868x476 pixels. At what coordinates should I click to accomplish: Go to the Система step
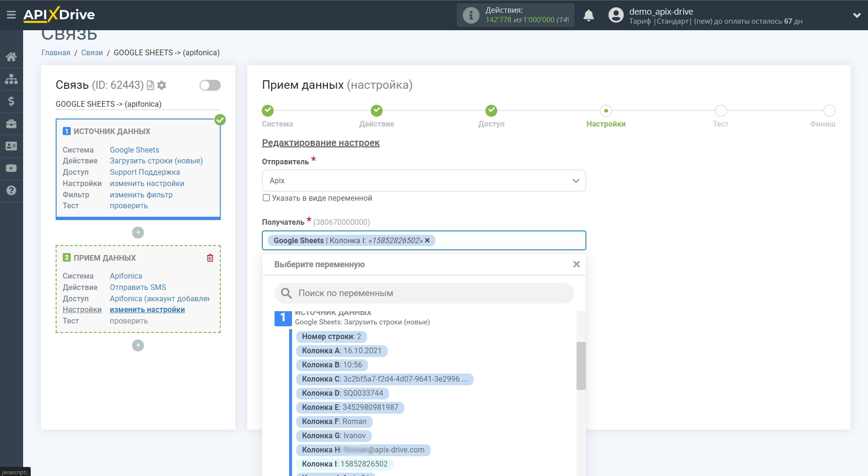coord(268,110)
